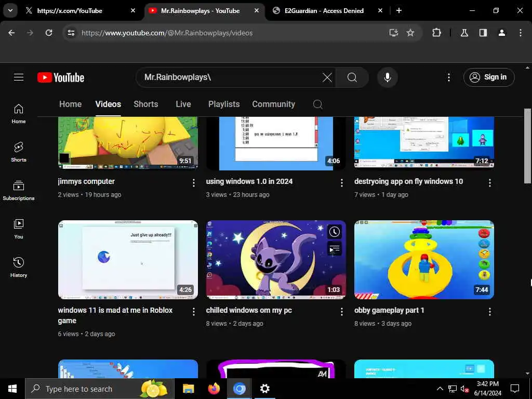Search within channel using magnifier icon
Viewport: 532px width, 399px height.
click(317, 104)
